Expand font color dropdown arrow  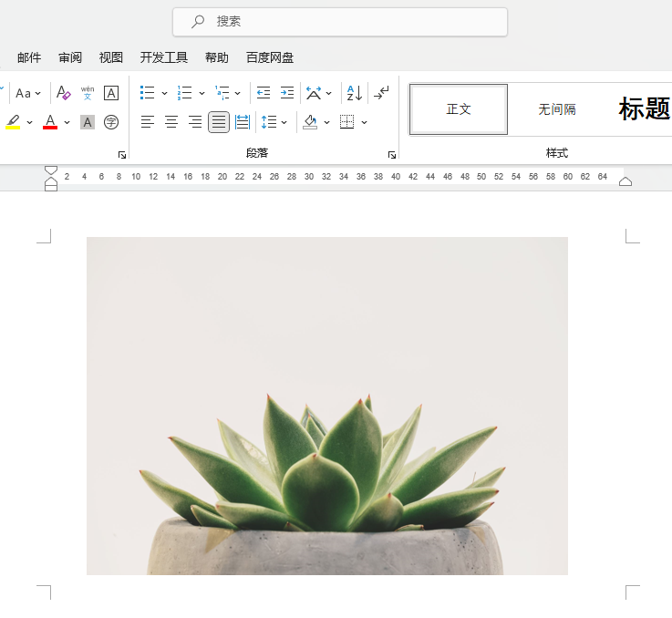click(67, 122)
